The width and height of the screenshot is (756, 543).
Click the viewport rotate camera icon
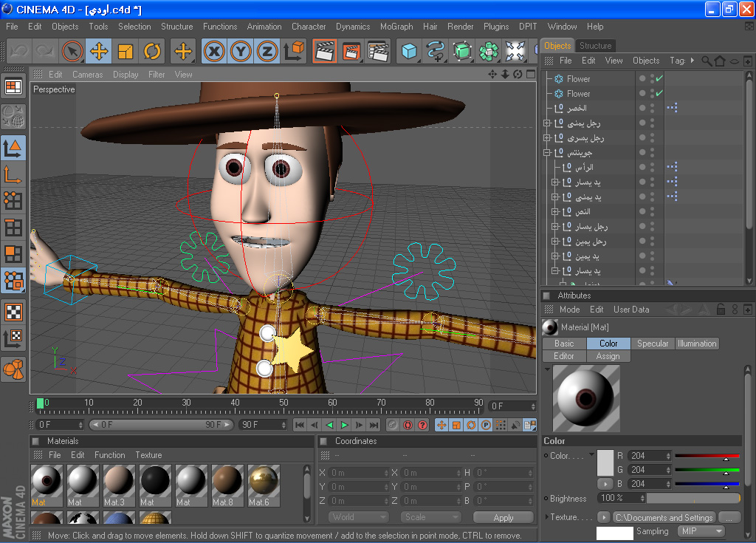(518, 75)
